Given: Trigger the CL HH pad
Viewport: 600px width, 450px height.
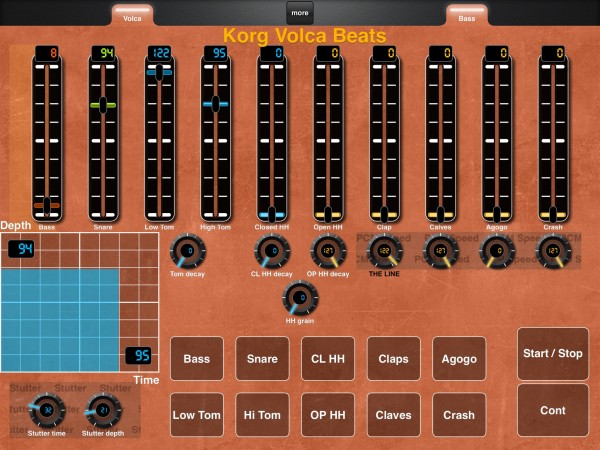Looking at the screenshot, I should point(328,359).
